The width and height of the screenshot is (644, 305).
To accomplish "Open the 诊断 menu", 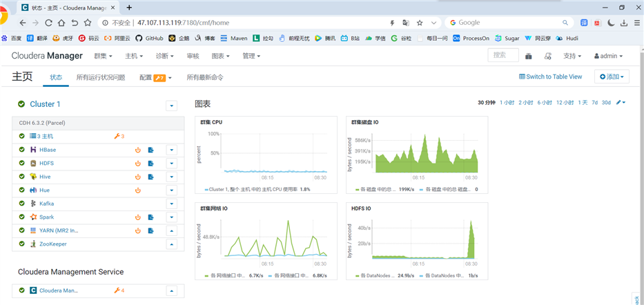I will pos(165,56).
